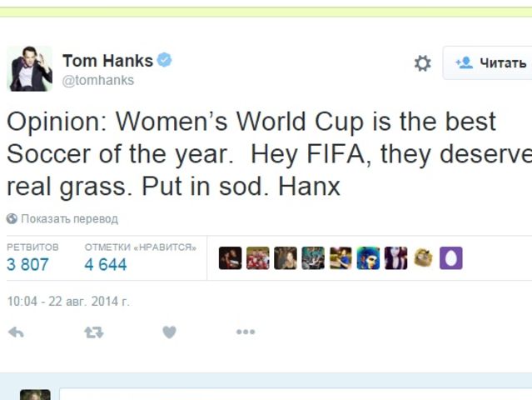Click the reply arrow icon
Viewport: 532px width, 400px height.
tap(16, 332)
